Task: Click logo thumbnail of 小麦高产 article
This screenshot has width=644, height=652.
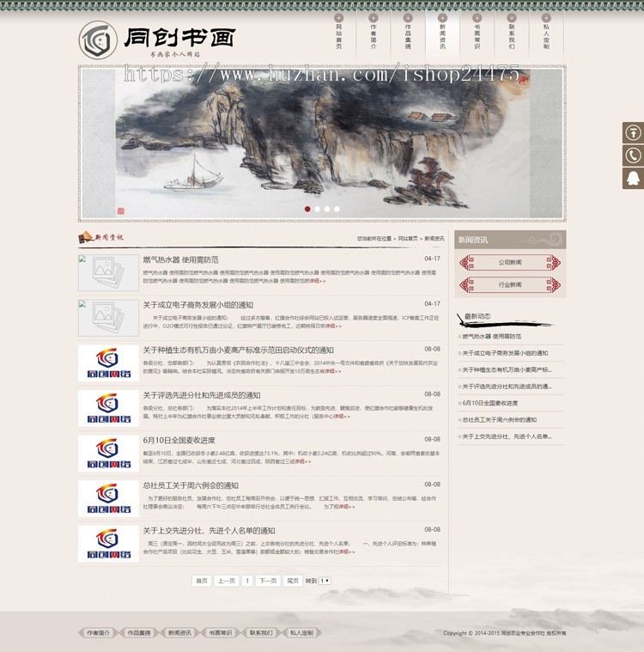Action: pos(108,363)
